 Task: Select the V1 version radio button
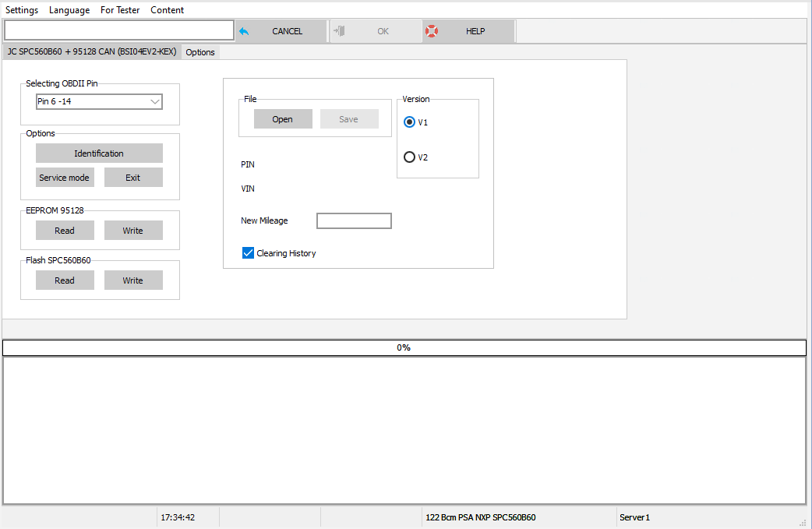[409, 122]
